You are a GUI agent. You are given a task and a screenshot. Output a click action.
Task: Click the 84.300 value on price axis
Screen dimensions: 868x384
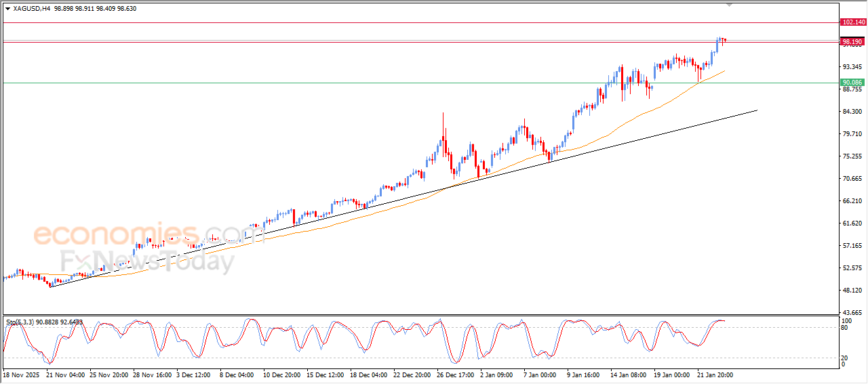click(852, 112)
